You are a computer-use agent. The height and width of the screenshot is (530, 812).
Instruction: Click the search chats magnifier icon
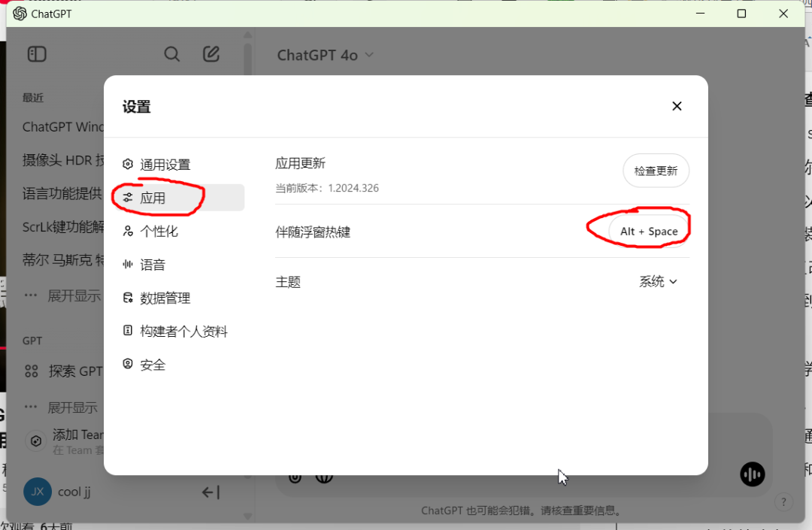pos(172,54)
